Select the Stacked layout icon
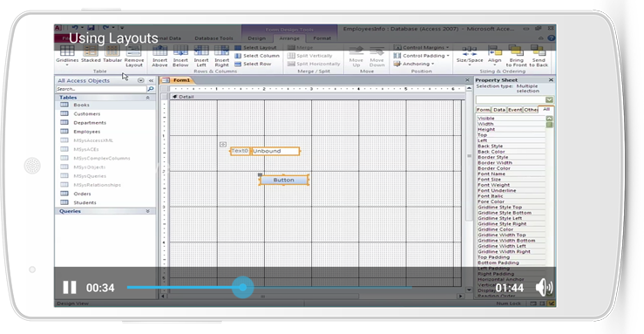Image resolution: width=644 pixels, height=334 pixels. click(x=91, y=54)
